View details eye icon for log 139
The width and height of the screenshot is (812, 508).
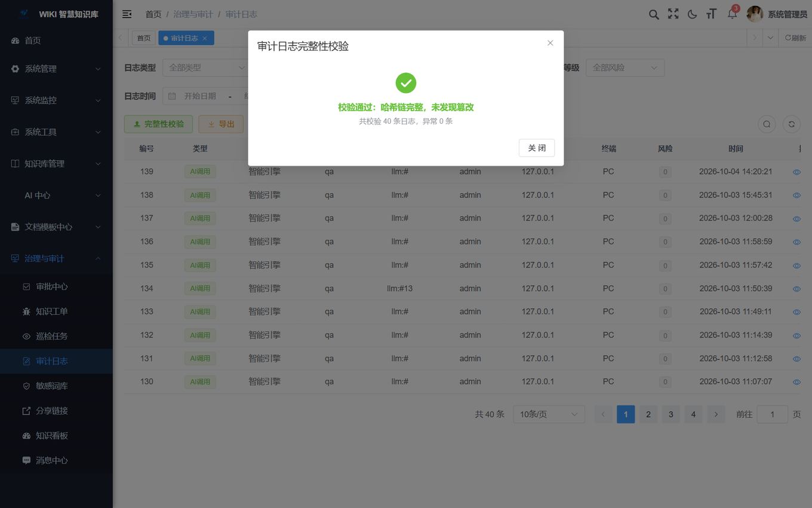796,172
